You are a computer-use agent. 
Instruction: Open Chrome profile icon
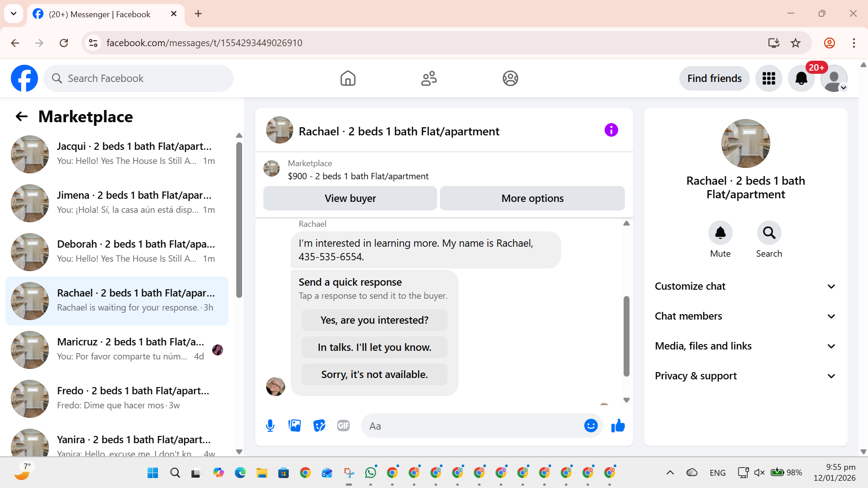829,43
